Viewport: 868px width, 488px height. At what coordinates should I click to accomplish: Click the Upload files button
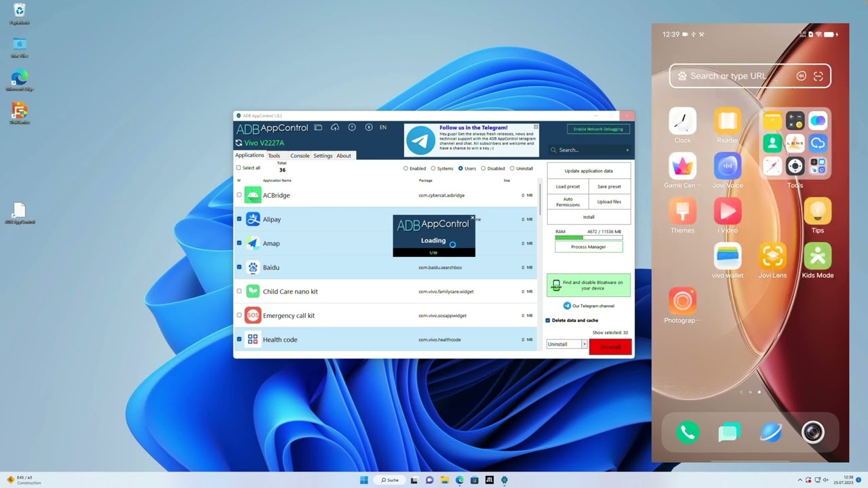click(x=609, y=202)
